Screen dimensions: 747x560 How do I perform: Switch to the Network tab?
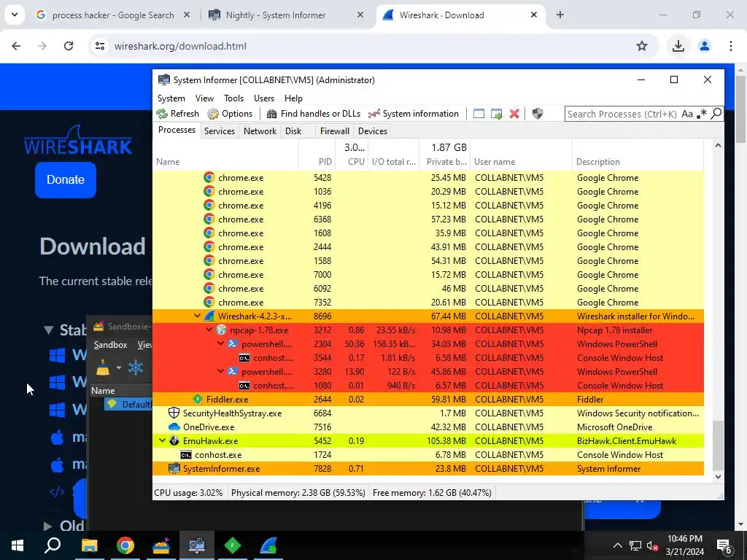260,131
